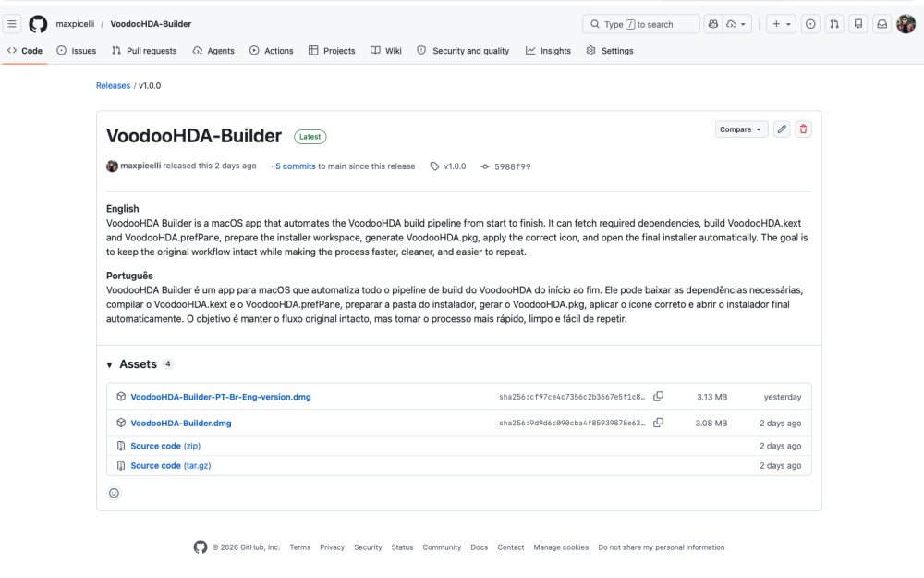Click the v1.0.0 tag link

pyautogui.click(x=455, y=166)
